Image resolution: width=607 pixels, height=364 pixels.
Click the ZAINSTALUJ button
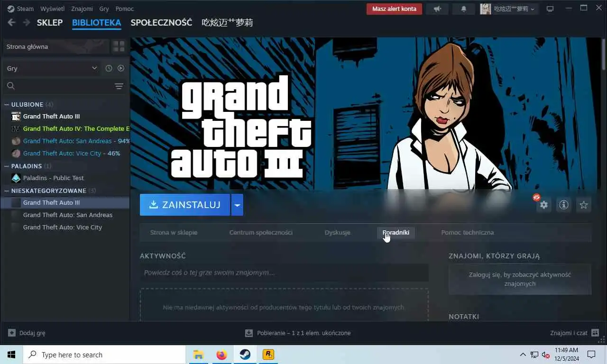tap(185, 205)
